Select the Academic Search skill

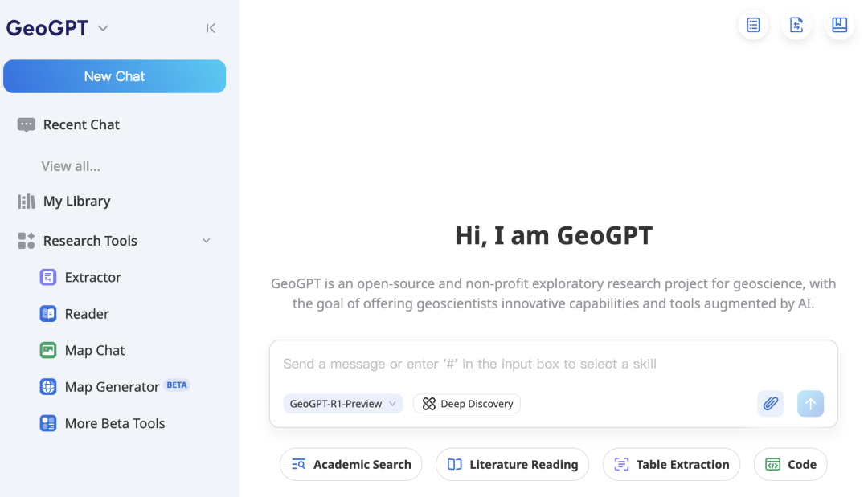[x=351, y=464]
